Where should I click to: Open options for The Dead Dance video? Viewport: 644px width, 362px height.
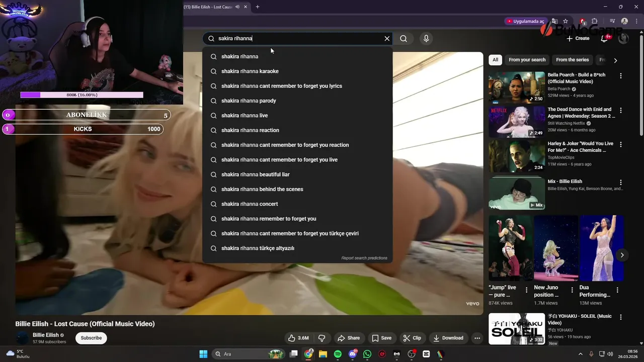click(x=621, y=110)
